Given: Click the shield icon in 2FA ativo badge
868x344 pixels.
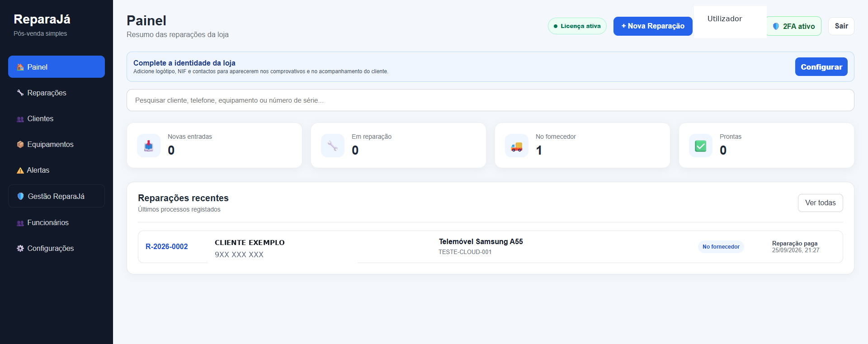Looking at the screenshot, I should click(x=776, y=26).
